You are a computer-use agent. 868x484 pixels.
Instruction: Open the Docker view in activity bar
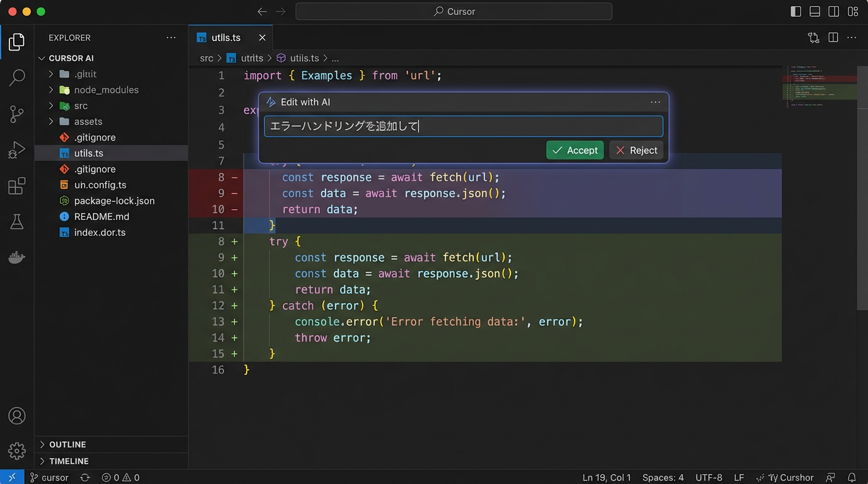[17, 257]
